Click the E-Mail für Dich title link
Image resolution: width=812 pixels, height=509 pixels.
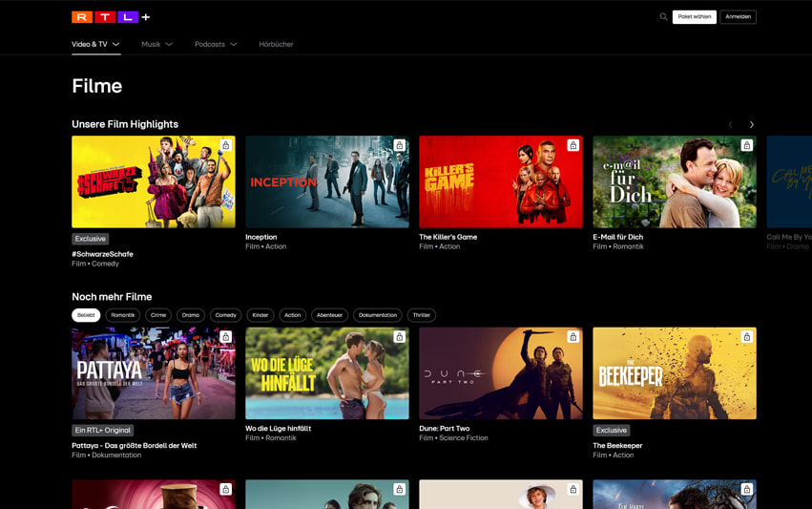pyautogui.click(x=617, y=237)
